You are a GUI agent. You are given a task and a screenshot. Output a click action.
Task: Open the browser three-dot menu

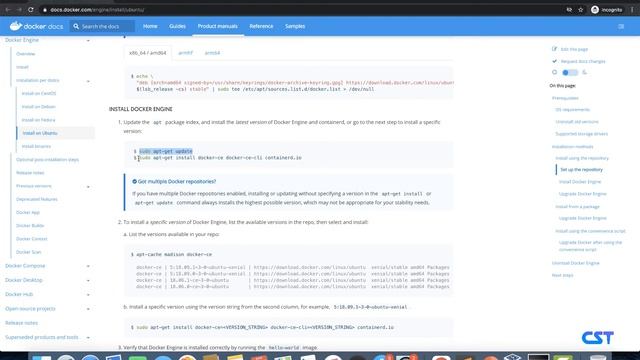[632, 10]
